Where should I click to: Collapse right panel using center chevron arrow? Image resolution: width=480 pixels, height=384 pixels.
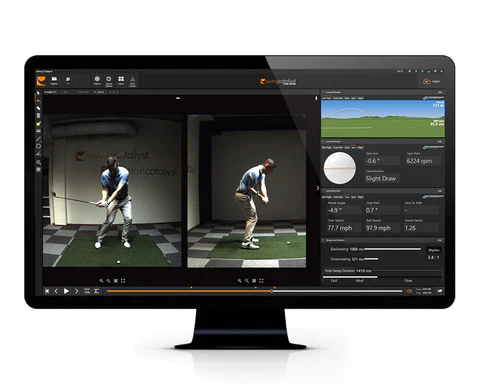[x=317, y=188]
